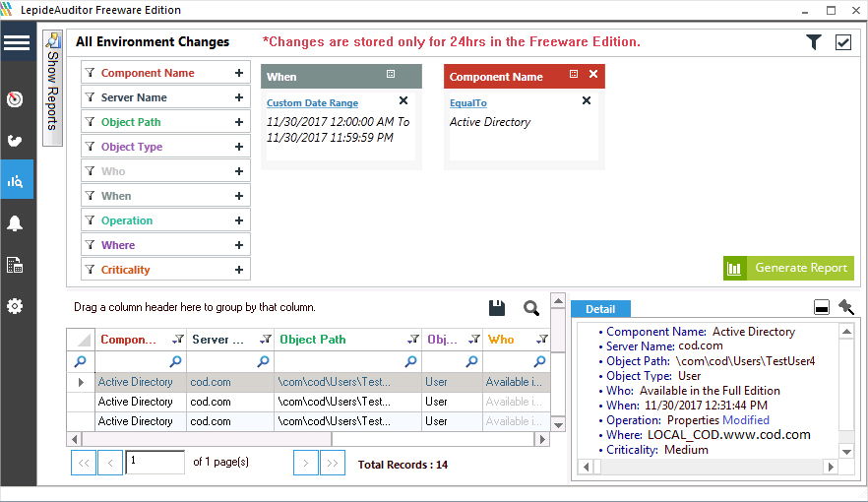
Task: Open the health monitoring heart icon
Action: point(15,141)
